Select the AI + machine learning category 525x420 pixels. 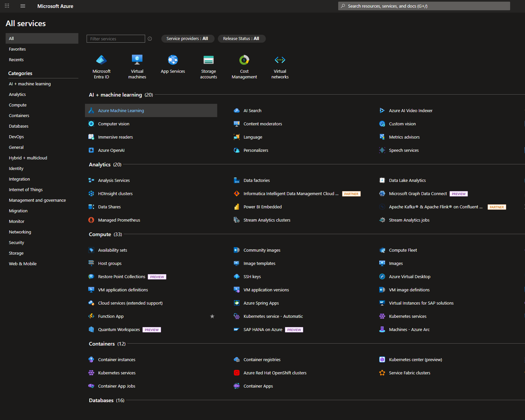[x=30, y=84]
